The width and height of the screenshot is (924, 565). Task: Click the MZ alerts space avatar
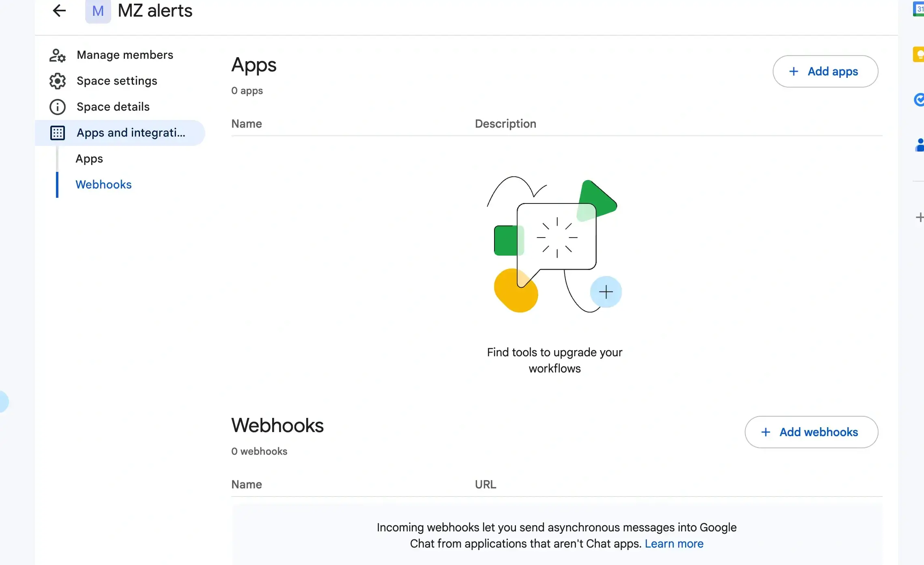coord(97,11)
